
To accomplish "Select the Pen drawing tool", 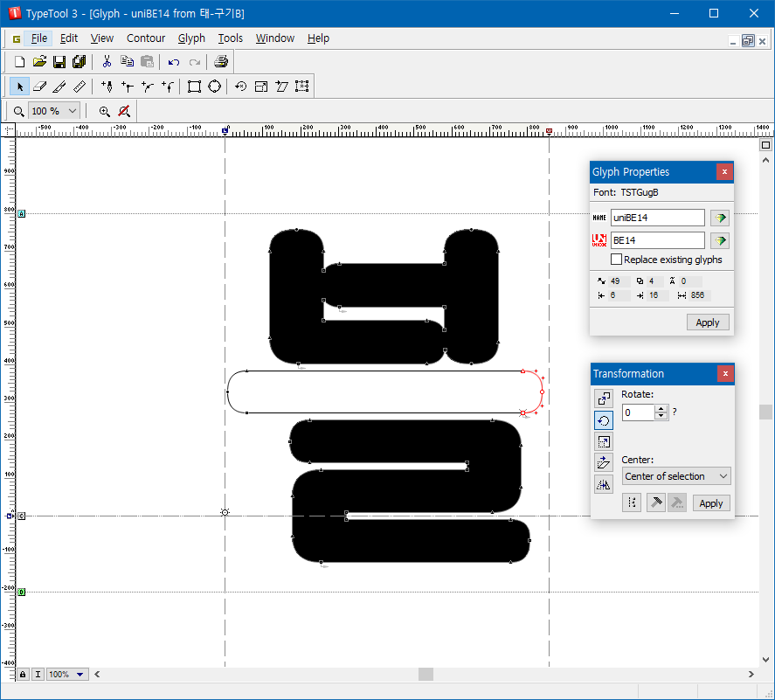I will point(107,87).
